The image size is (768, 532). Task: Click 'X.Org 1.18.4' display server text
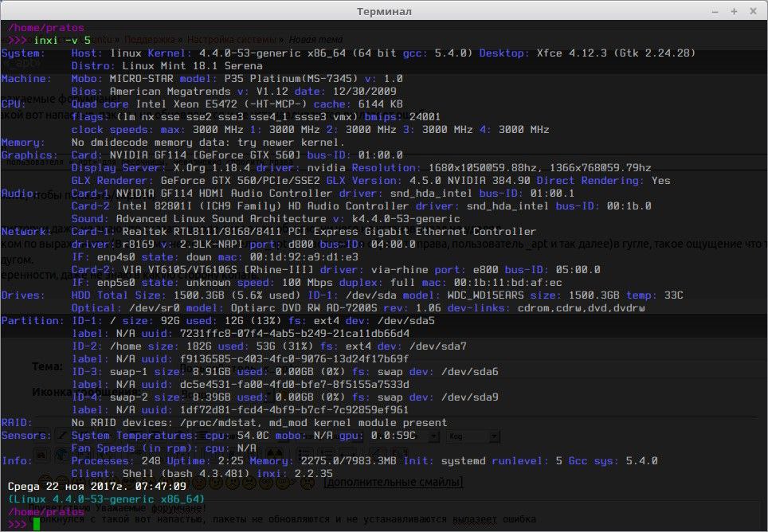(x=211, y=167)
